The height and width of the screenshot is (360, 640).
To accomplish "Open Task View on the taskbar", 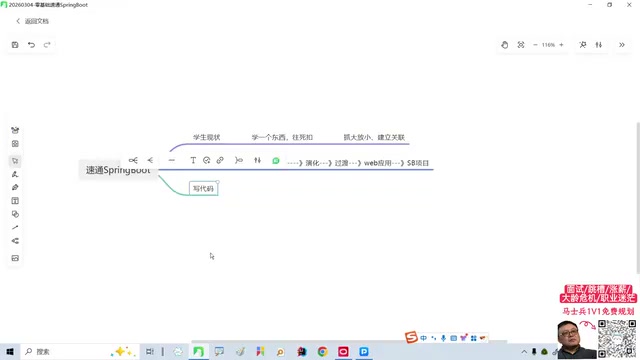I will coord(150,351).
